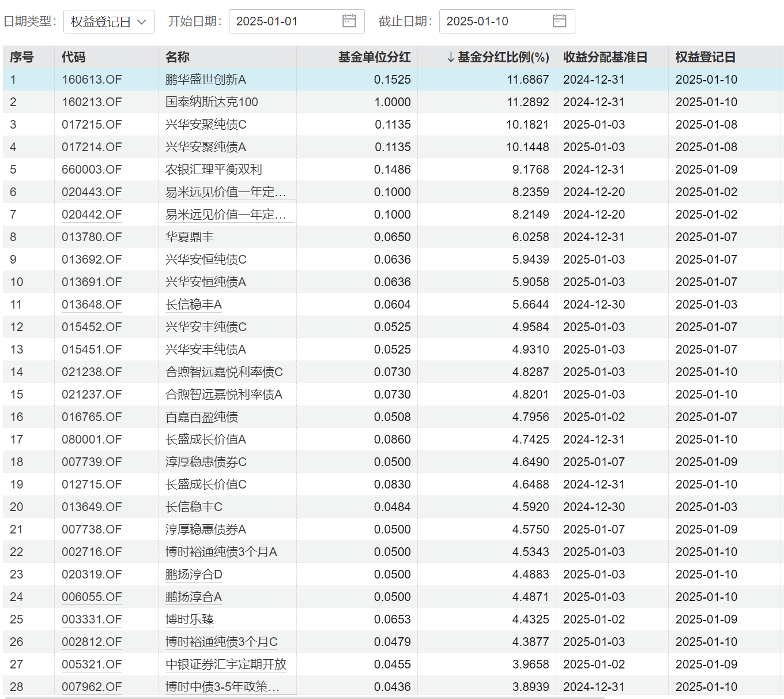
Task: Open the end date calendar icon
Action: point(559,21)
